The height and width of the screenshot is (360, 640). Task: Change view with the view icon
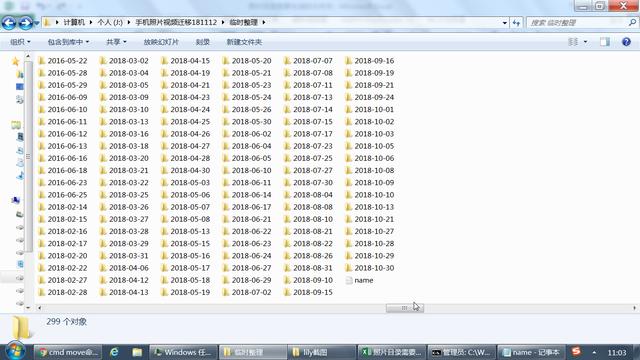pos(573,42)
